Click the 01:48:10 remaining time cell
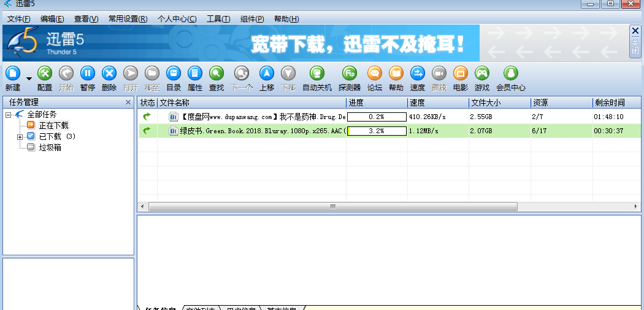This screenshot has height=310, width=644. 608,117
